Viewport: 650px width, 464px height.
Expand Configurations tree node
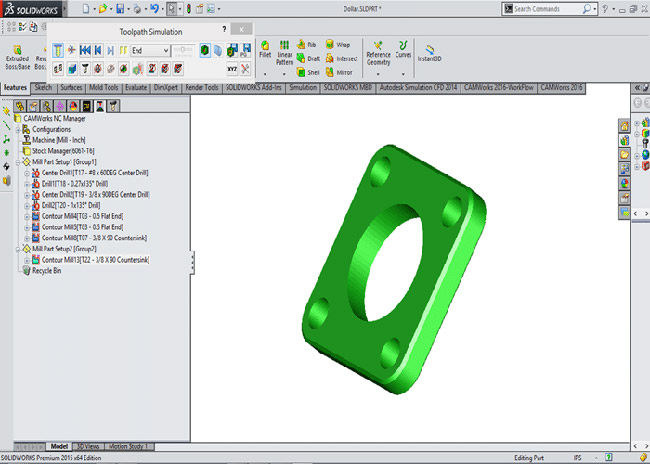tap(18, 130)
